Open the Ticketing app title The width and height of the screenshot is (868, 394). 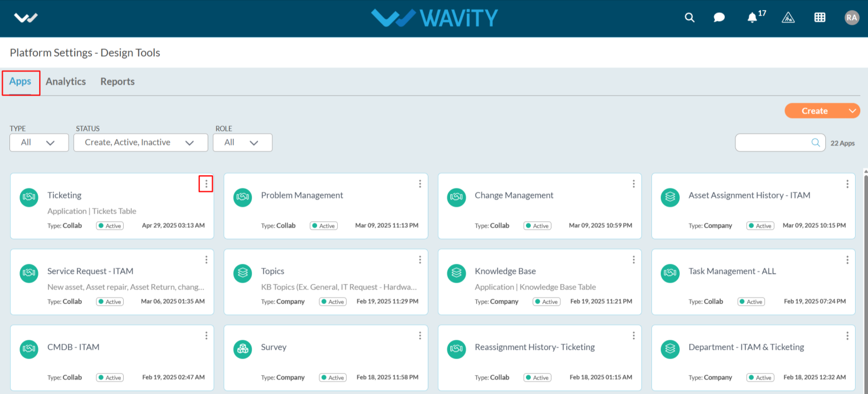64,195
